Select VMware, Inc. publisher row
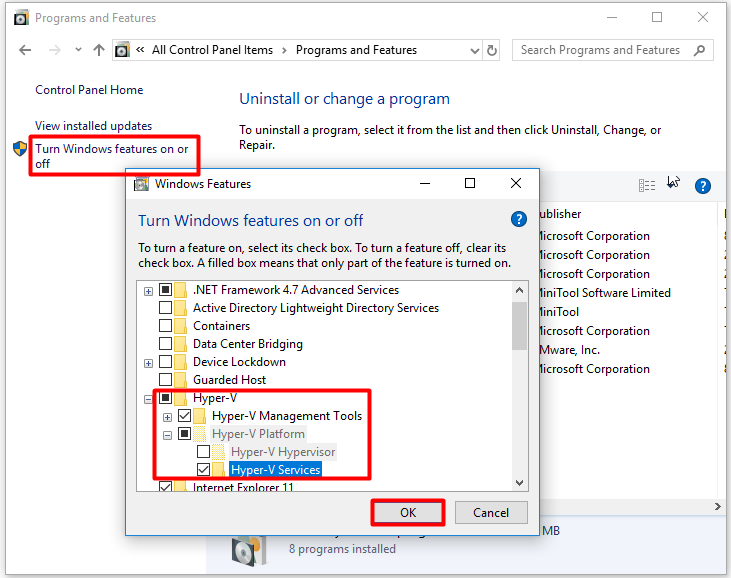The width and height of the screenshot is (731, 578). pyautogui.click(x=569, y=350)
